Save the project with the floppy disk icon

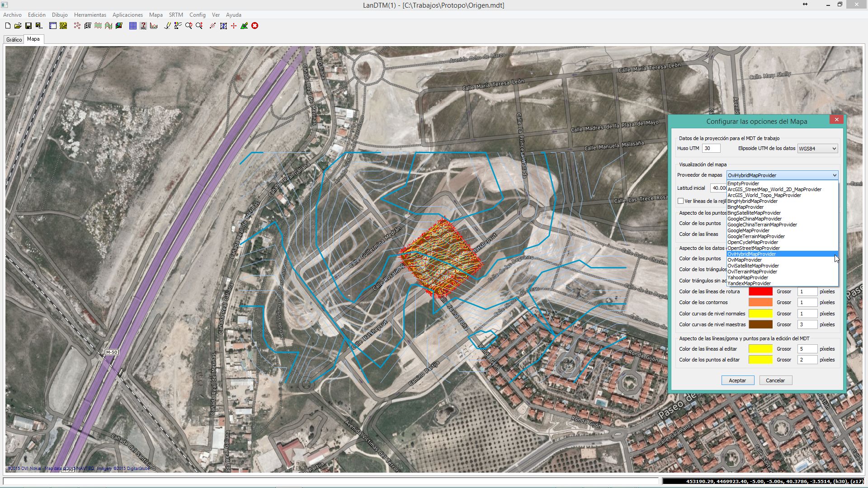click(x=28, y=26)
